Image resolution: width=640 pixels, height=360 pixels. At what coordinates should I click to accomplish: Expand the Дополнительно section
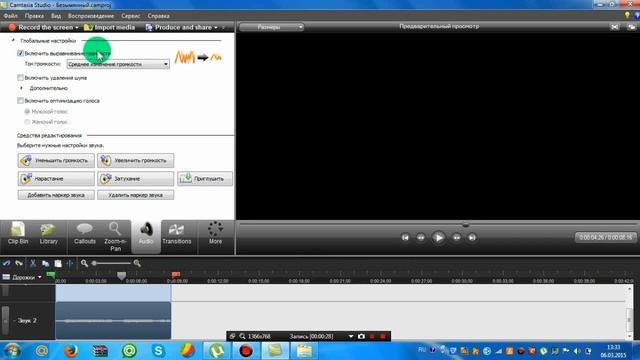click(22, 88)
